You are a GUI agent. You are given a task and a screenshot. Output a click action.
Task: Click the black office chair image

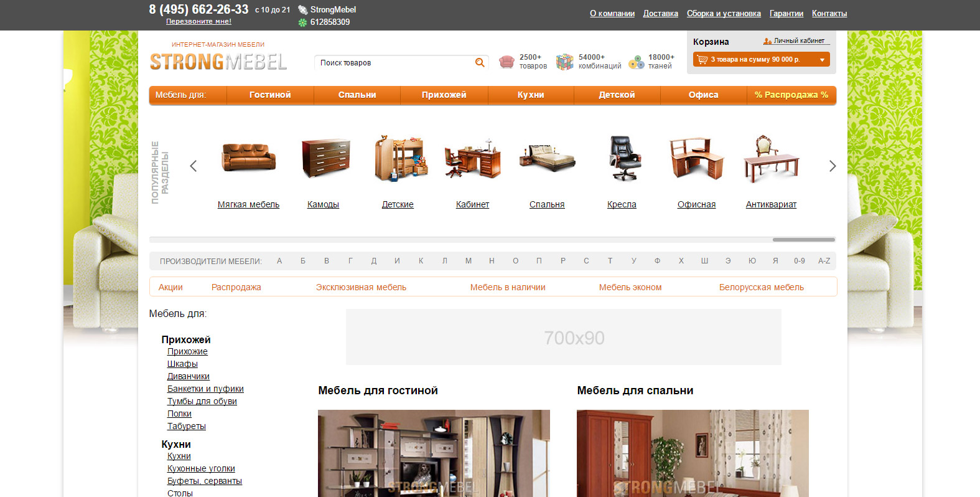coord(623,158)
